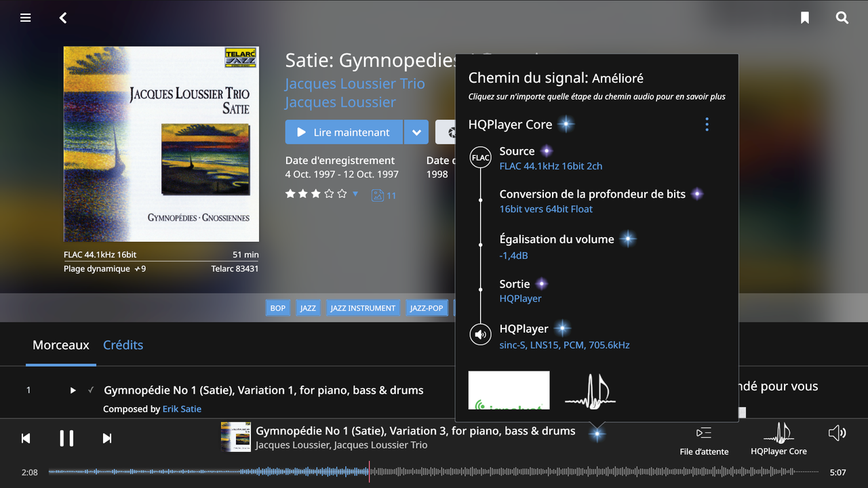The height and width of the screenshot is (488, 868).
Task: Open the Satie album cover image
Action: pos(161,144)
